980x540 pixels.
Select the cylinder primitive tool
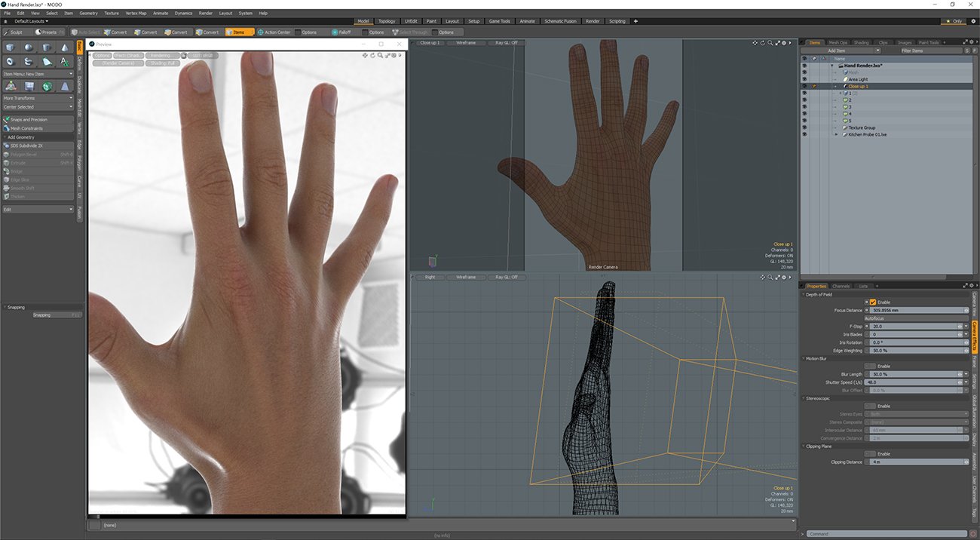click(x=47, y=48)
